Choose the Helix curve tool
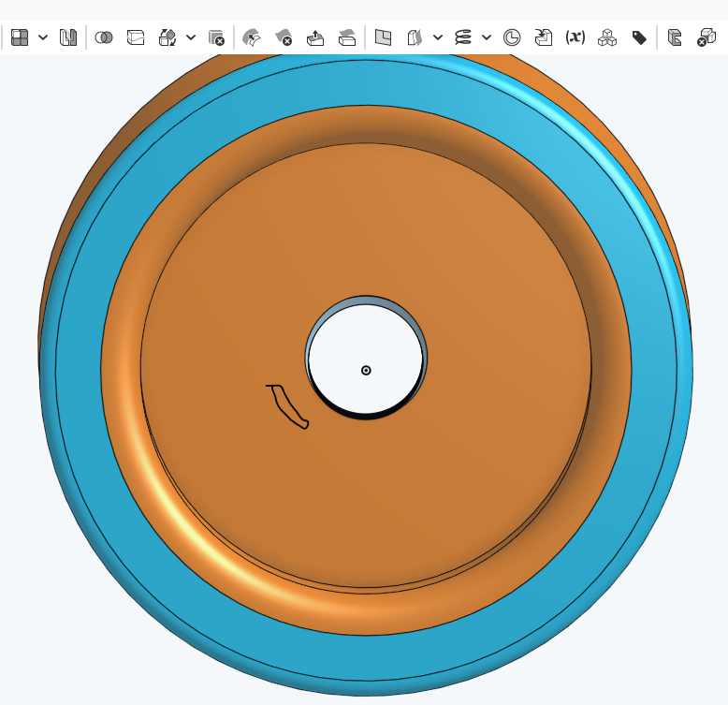 [x=463, y=37]
